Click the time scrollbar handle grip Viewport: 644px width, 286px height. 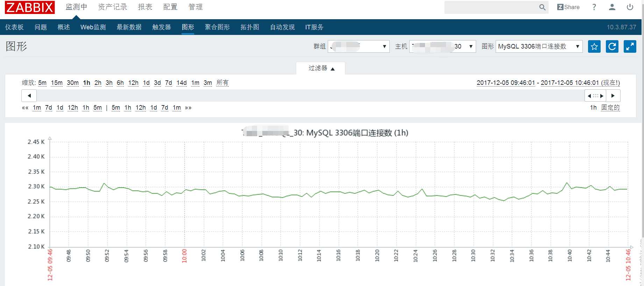(595, 96)
